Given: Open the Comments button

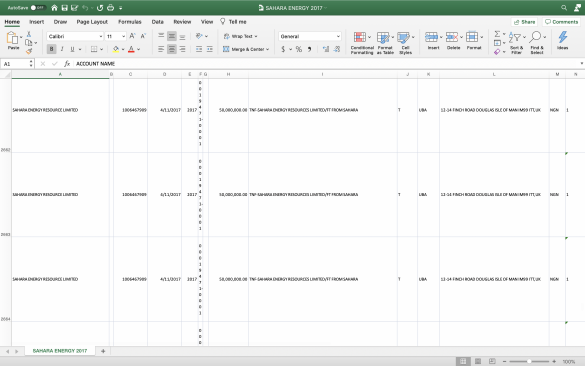Looking at the screenshot, I should click(561, 22).
